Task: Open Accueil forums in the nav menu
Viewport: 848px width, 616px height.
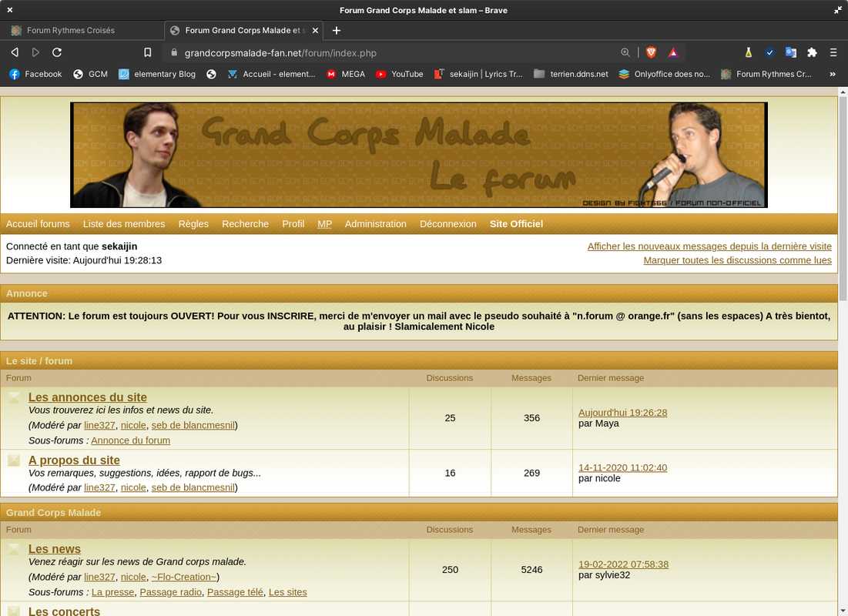Action: 38,224
